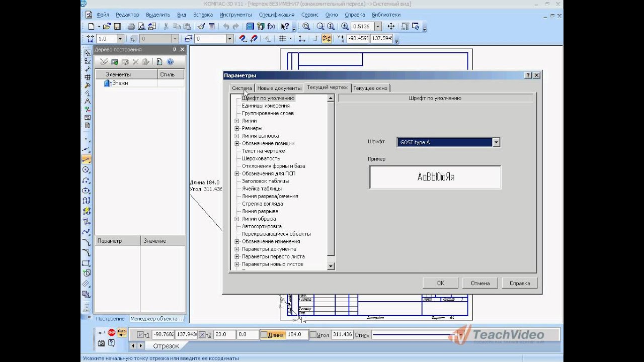Open an existing file using the folder icon
The width and height of the screenshot is (644, 362).
[107, 27]
